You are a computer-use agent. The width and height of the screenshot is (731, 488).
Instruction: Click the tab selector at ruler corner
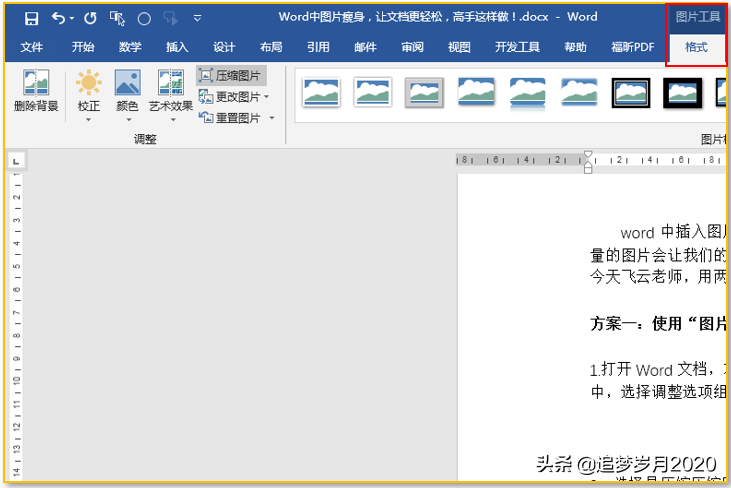[x=16, y=161]
